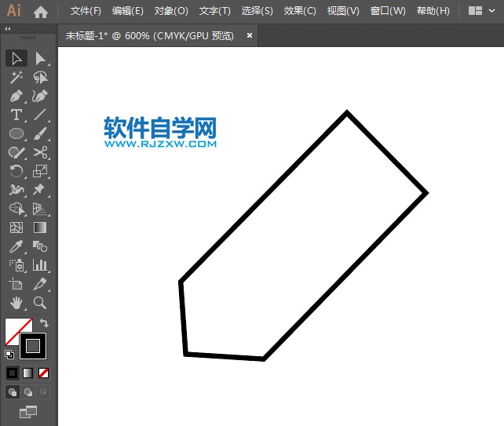Image resolution: width=504 pixels, height=426 pixels.
Task: Set paint mode to None
Action: (44, 373)
